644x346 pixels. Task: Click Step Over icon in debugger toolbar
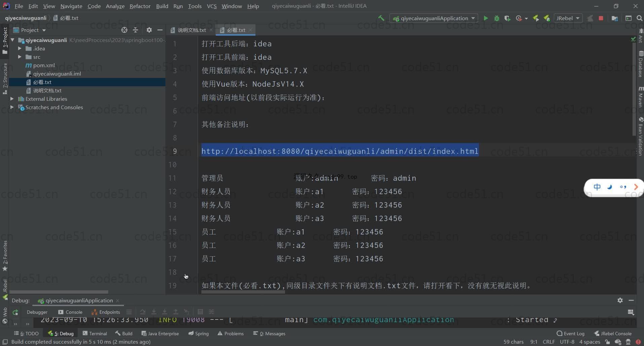tap(143, 312)
